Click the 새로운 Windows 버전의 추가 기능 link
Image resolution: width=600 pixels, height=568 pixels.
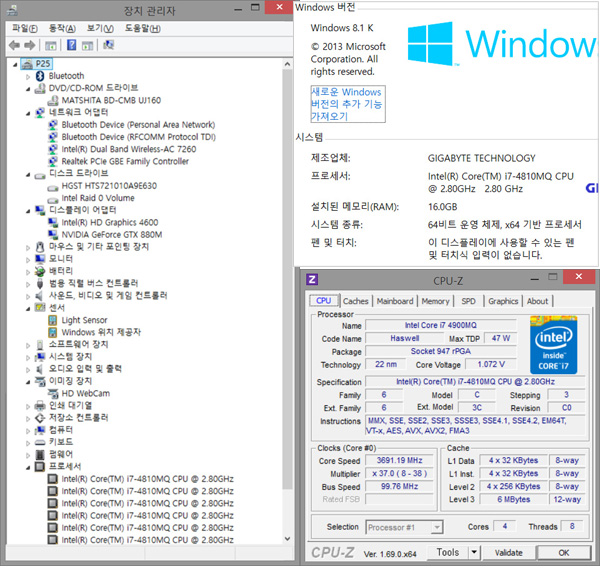[346, 104]
